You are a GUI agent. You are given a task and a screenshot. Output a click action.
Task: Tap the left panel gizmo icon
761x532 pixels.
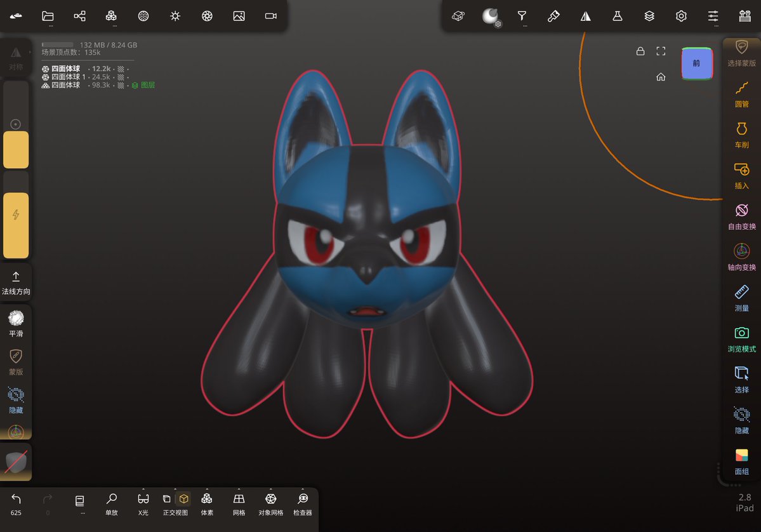click(x=15, y=431)
